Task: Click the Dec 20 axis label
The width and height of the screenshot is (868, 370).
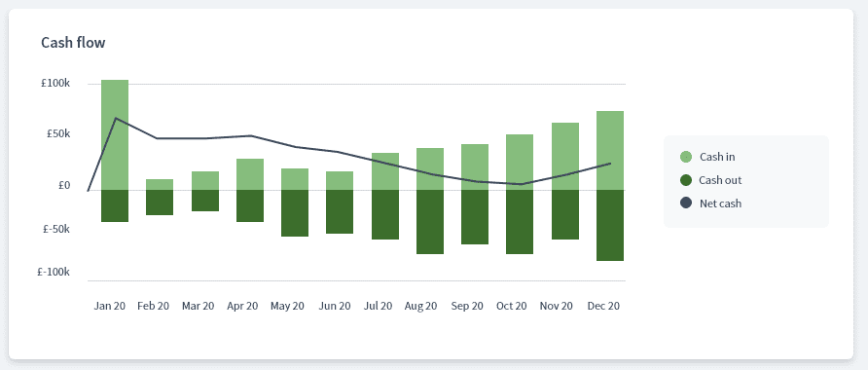Action: point(603,306)
